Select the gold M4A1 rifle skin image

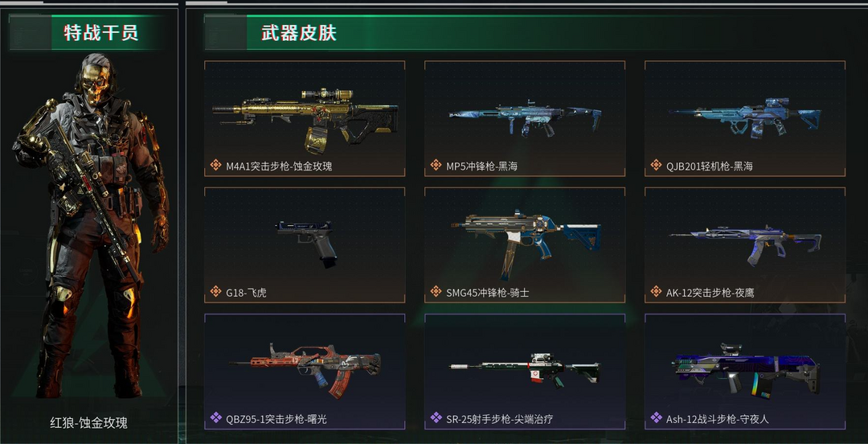click(x=305, y=119)
